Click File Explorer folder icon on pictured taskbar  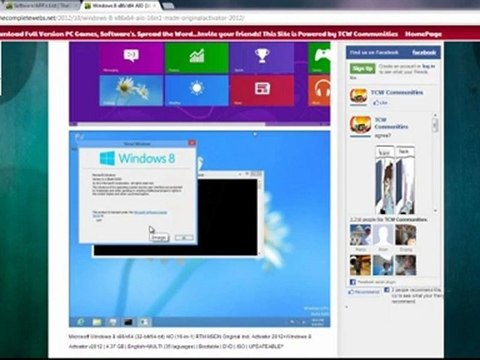click(x=97, y=322)
